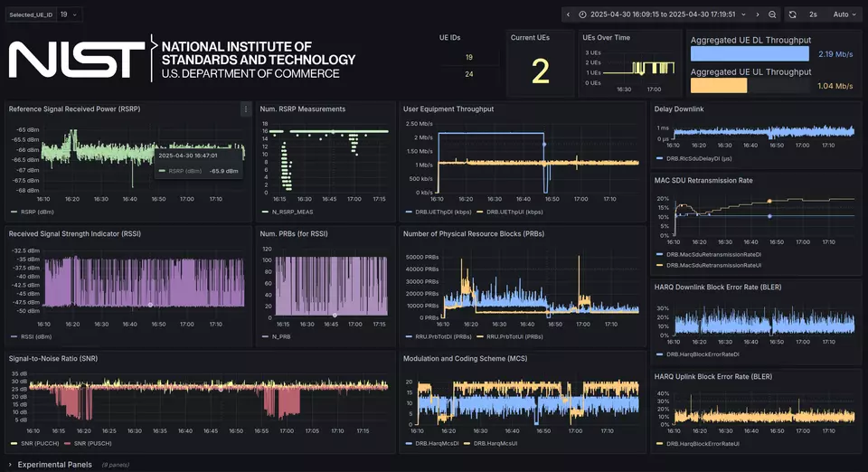868x472 pixels.
Task: Open the Auto refresh interval dropdown
Action: coord(844,14)
